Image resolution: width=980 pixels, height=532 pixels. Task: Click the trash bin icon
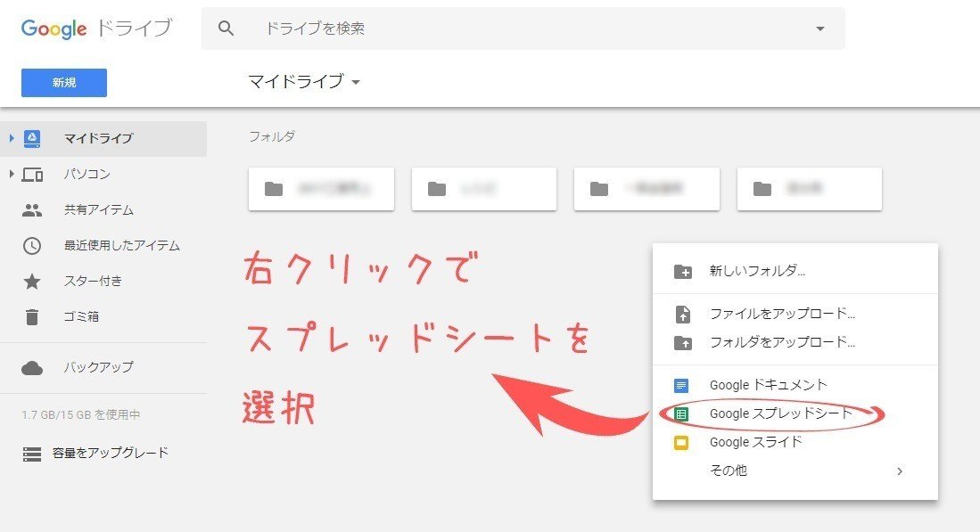[x=32, y=317]
